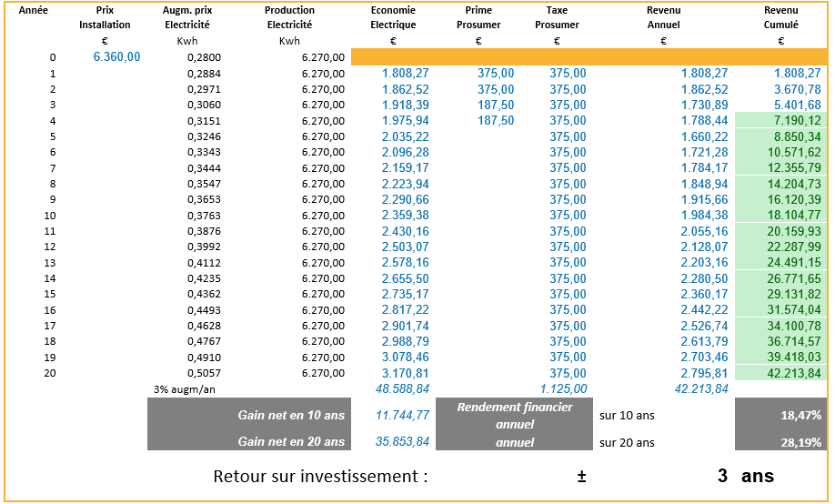Click the Prix Installation column header
The height and width of the screenshot is (504, 835).
click(x=105, y=17)
